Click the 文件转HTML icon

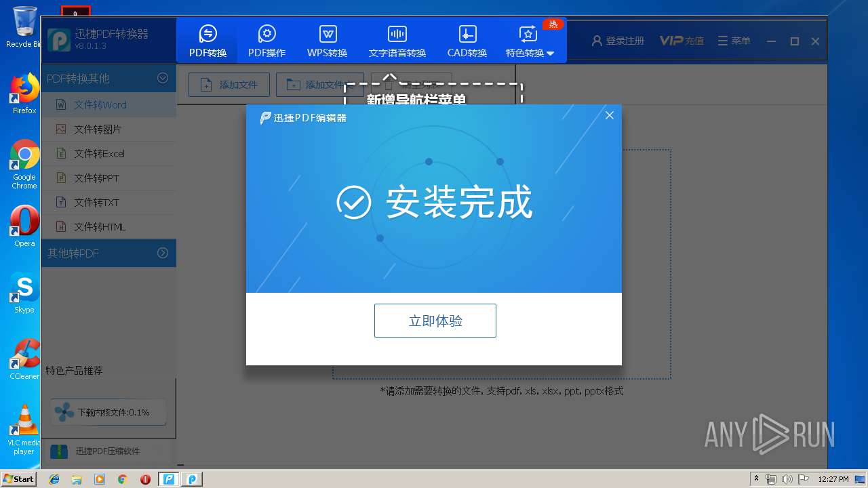[x=61, y=226]
